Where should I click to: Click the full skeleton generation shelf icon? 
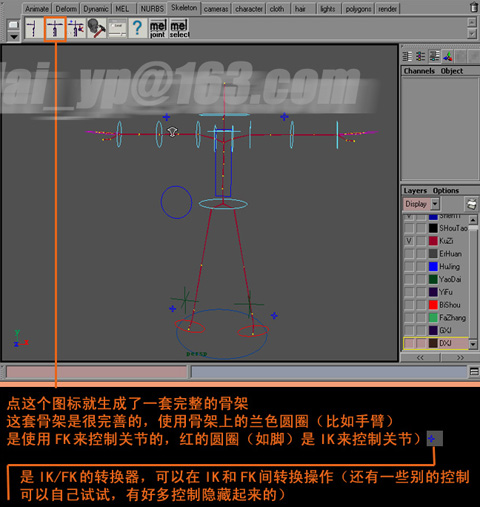click(55, 28)
